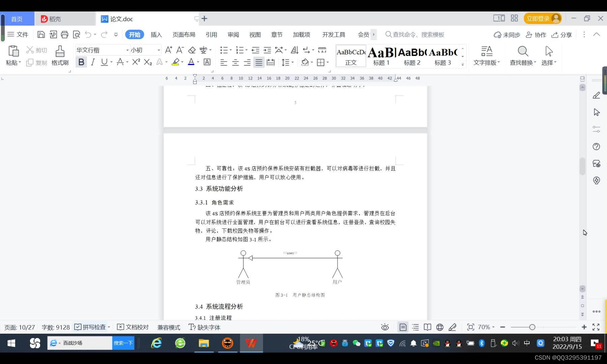
Task: Expand the font color dropdown arrow
Action: point(198,62)
